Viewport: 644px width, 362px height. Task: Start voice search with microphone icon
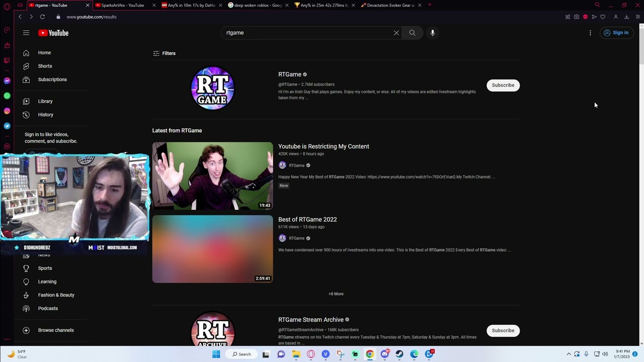pyautogui.click(x=433, y=33)
